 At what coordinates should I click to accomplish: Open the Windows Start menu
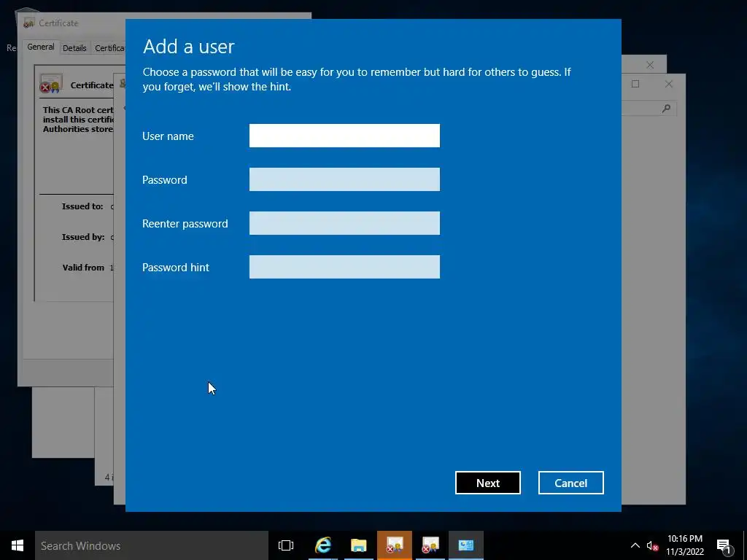point(18,545)
